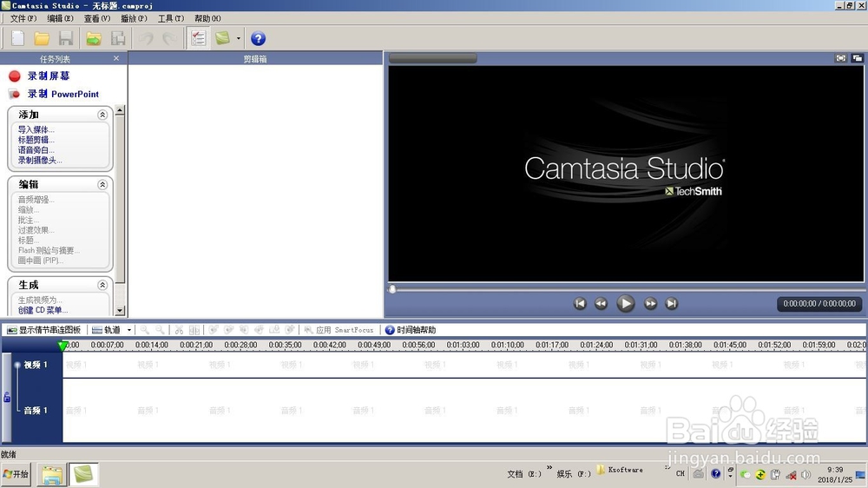The width and height of the screenshot is (868, 488).
Task: Toggle the task list panel checklist icon
Action: 198,38
